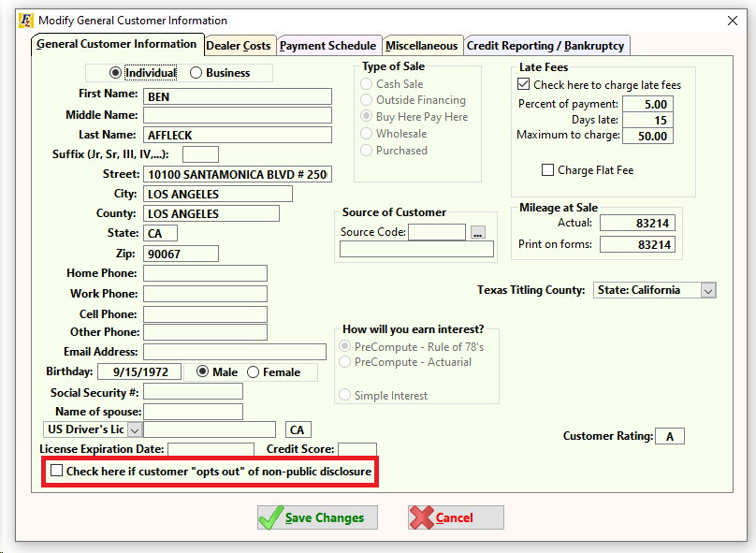This screenshot has width=756, height=553.
Task: Close the Modify General Customer Information window
Action: tap(731, 20)
